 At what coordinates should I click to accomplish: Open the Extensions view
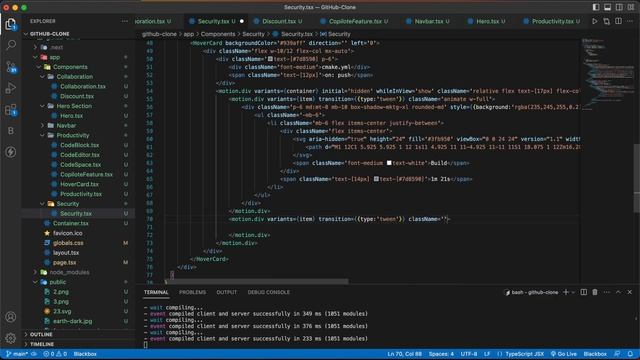pos(11,109)
